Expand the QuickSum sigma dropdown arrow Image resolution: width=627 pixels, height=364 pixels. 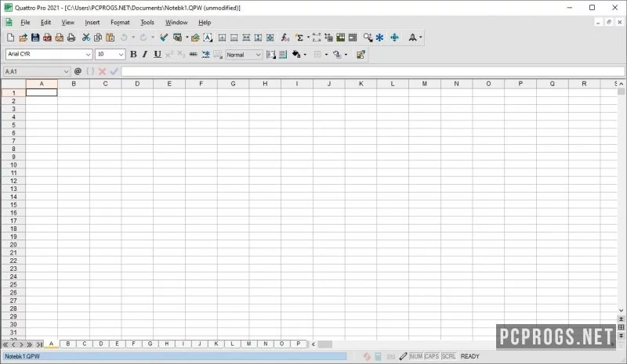tap(308, 38)
